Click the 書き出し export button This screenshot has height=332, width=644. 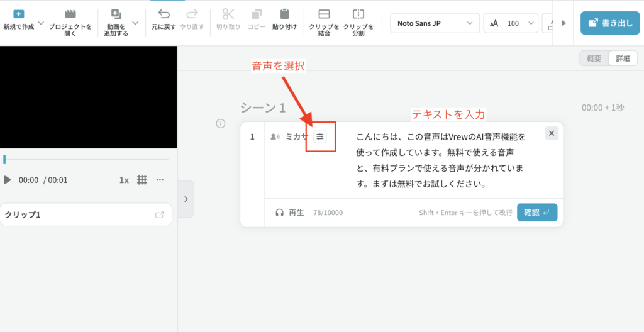[x=606, y=23]
